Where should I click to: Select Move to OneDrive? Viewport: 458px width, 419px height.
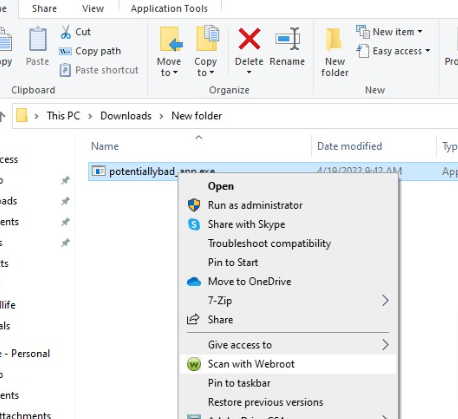[288, 282]
